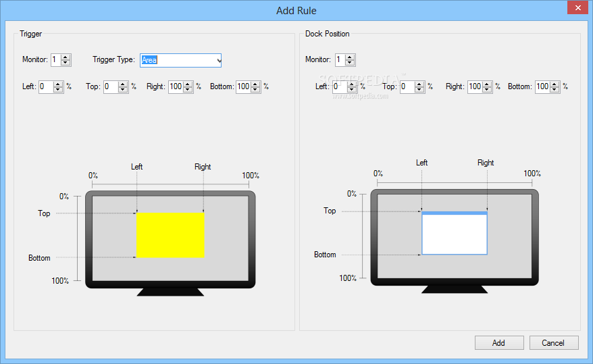Open the Trigger Type dropdown

(x=218, y=61)
